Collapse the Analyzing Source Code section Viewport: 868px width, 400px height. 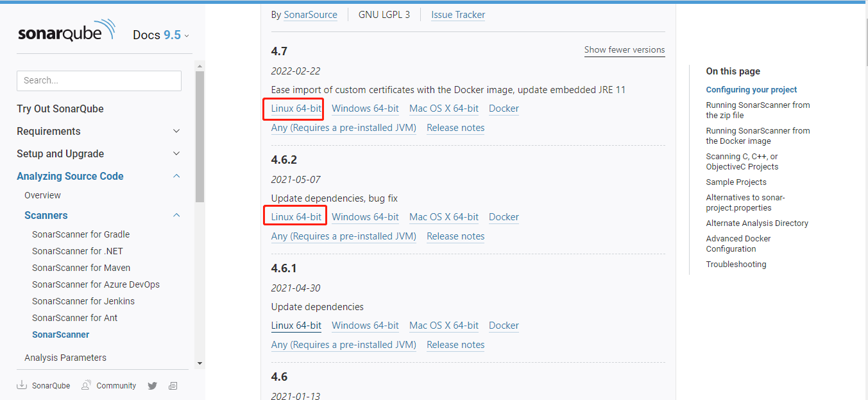point(99,176)
